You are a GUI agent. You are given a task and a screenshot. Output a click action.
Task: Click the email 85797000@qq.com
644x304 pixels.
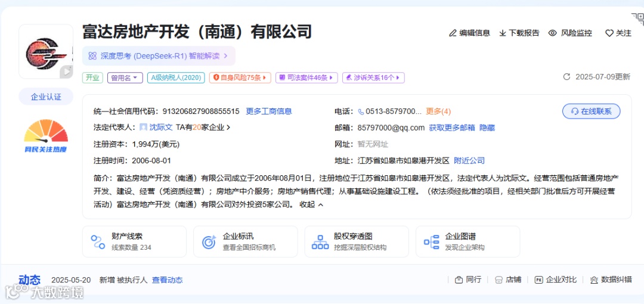[x=391, y=128]
